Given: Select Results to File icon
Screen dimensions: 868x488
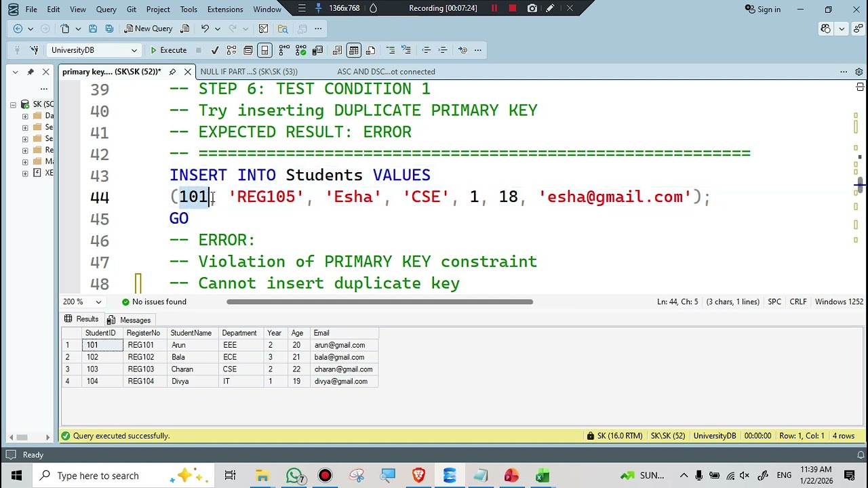Looking at the screenshot, I should pyautogui.click(x=370, y=50).
